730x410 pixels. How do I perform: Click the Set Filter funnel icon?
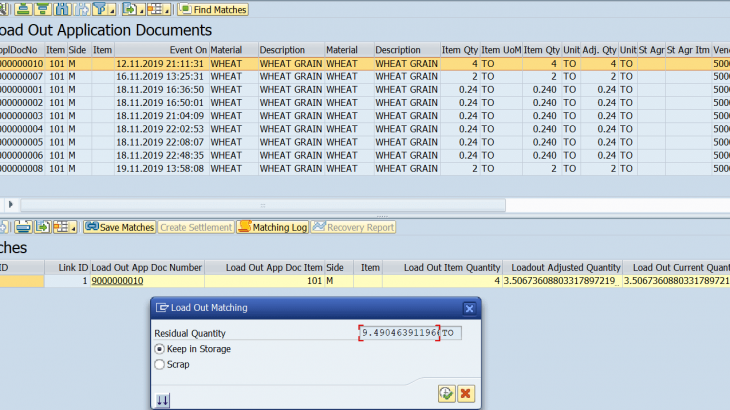coord(99,9)
